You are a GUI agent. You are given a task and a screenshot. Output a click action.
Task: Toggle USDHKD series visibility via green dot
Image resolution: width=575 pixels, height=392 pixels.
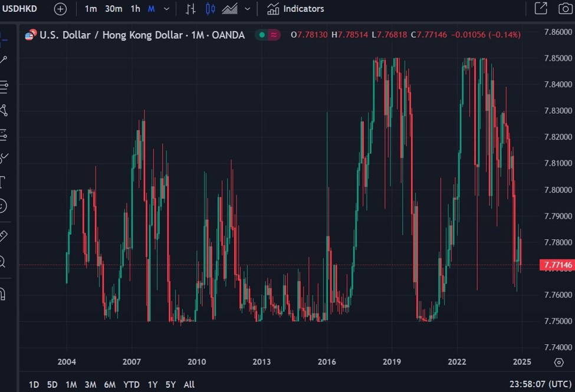pyautogui.click(x=261, y=35)
